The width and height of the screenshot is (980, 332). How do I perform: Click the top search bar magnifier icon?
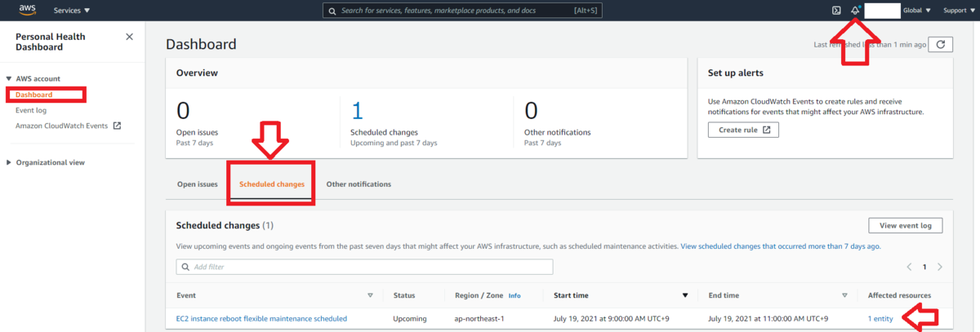pos(332,11)
